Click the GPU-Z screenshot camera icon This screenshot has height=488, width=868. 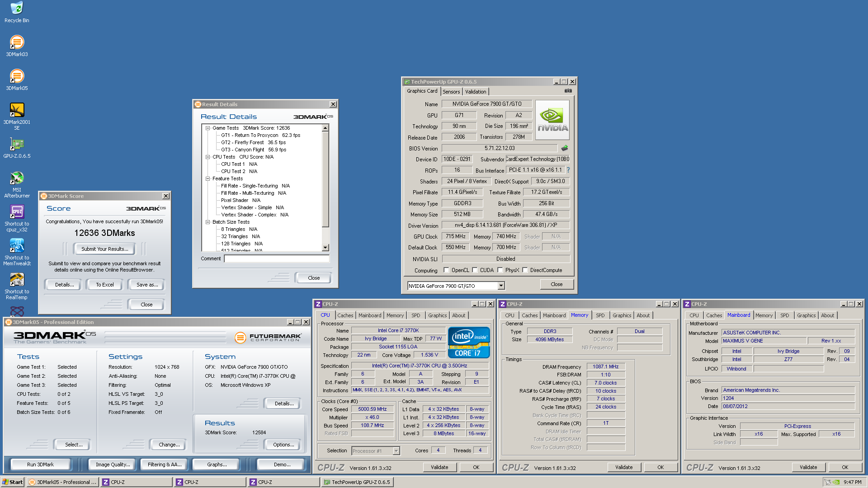[568, 91]
